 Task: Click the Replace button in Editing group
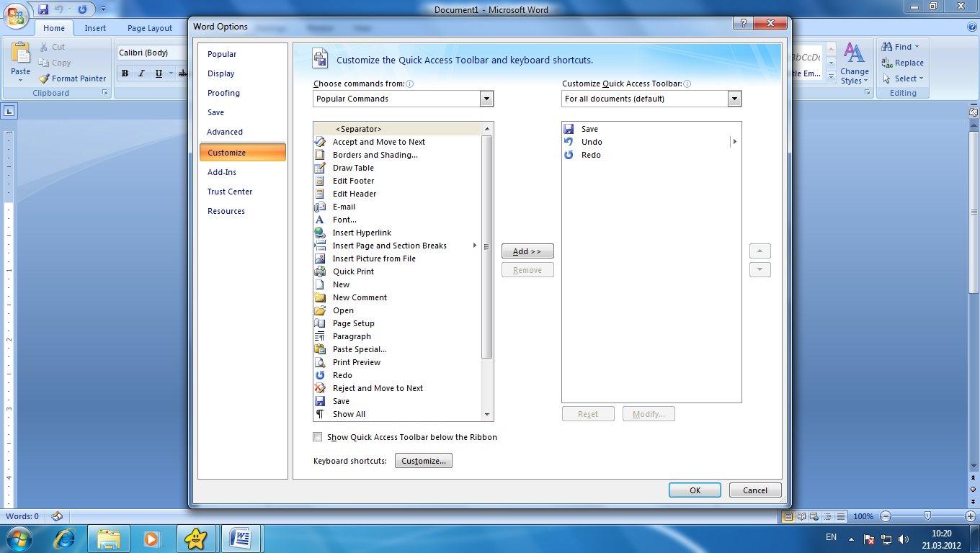(902, 63)
